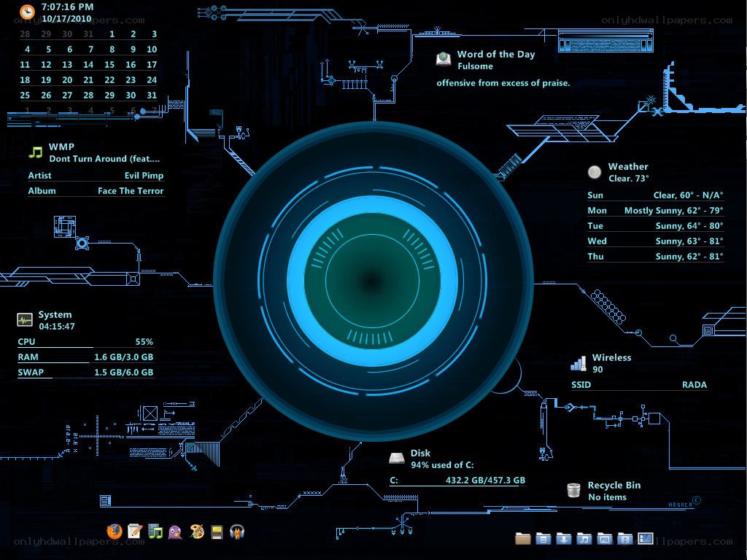Click the Wireless widget title

tap(611, 357)
